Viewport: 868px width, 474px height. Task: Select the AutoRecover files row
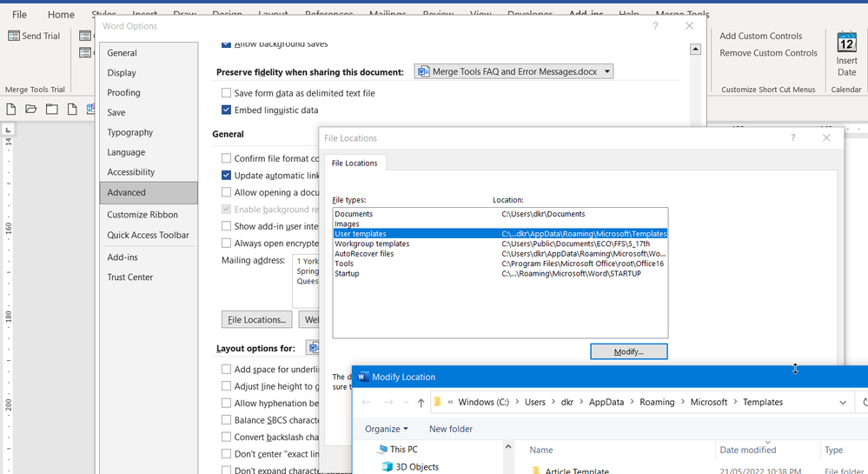point(500,254)
